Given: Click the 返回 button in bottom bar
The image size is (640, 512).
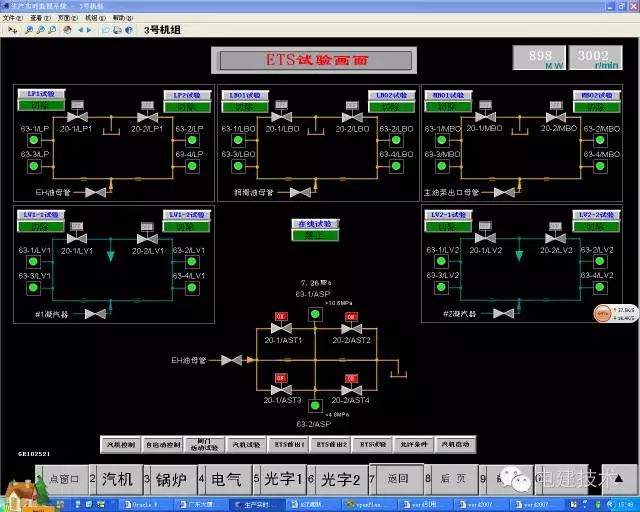Looking at the screenshot, I should [x=396, y=479].
